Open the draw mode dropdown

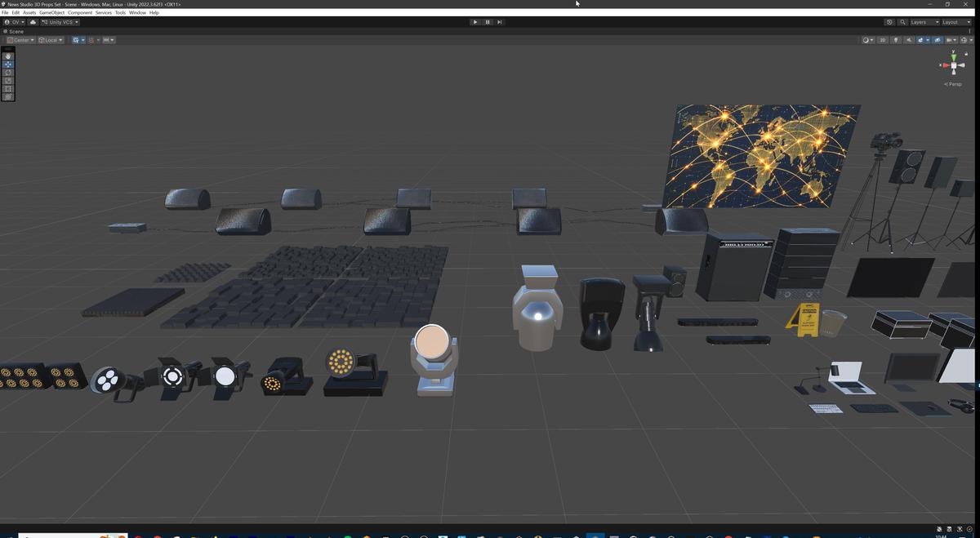tap(868, 40)
